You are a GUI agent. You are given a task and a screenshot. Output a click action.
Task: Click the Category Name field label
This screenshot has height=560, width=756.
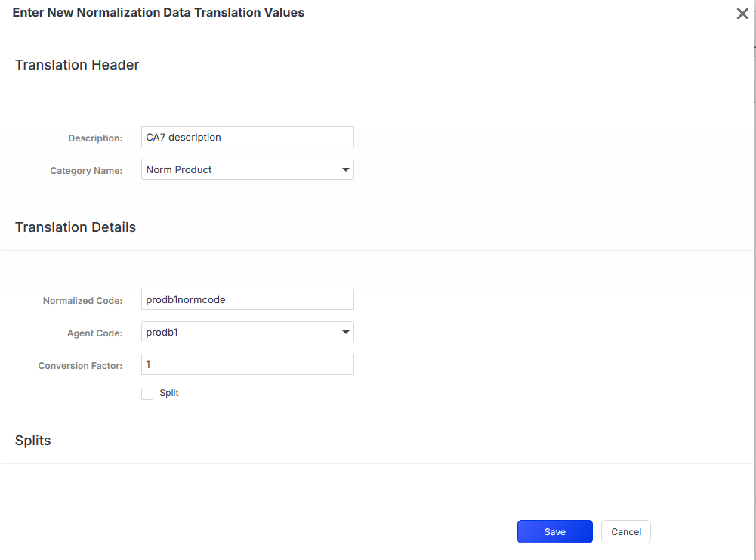coord(86,171)
